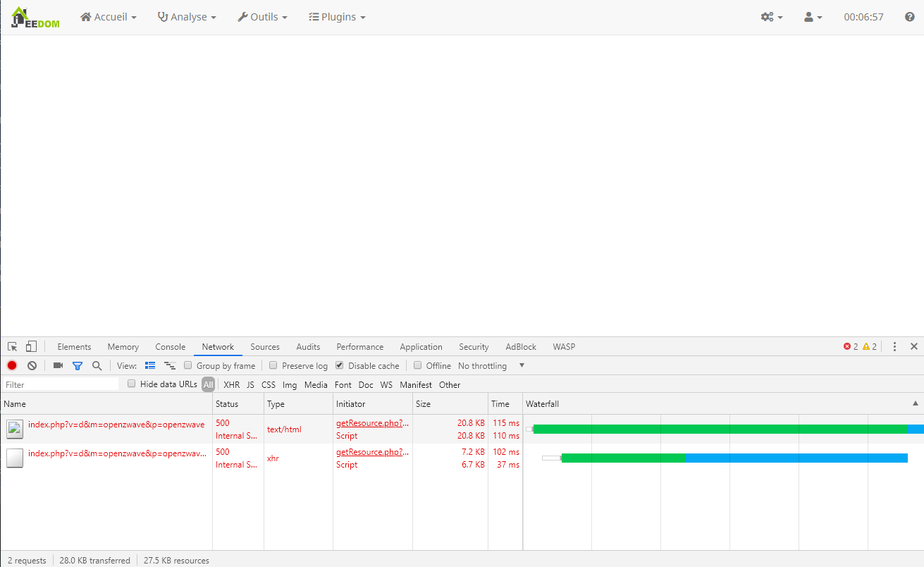Open the Plugins menu
924x567 pixels.
(x=337, y=17)
